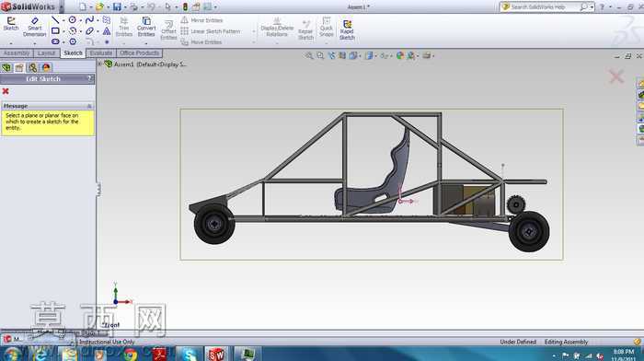Click Convert Entities in ribbon
Image resolution: width=644 pixels, height=361 pixels.
(x=146, y=27)
